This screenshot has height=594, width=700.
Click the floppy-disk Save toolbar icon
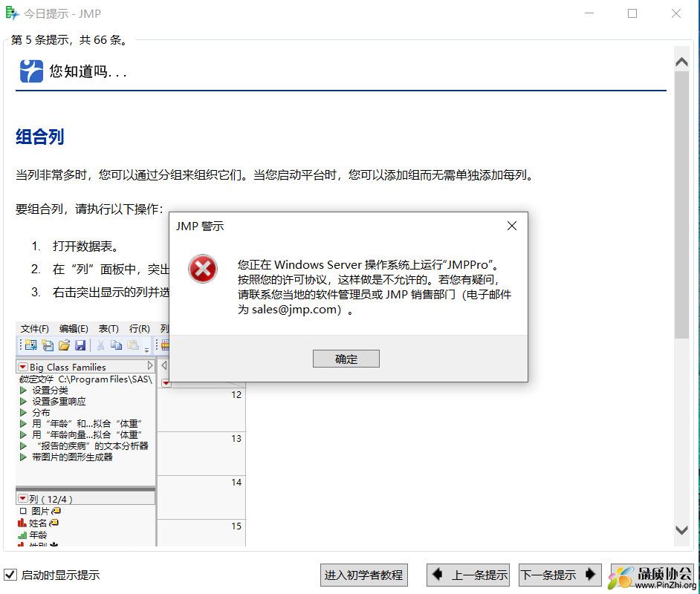(80, 345)
